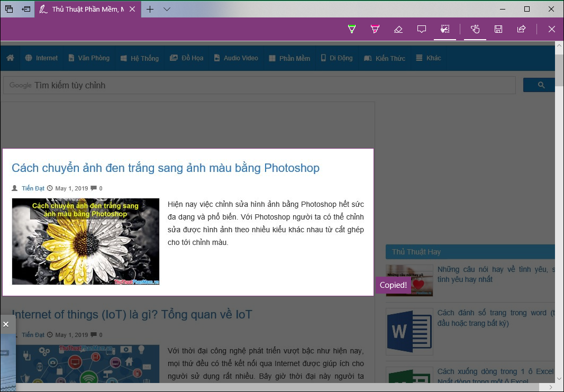Select the green ballpoint pen tool
The height and width of the screenshot is (392, 564).
coord(351,29)
